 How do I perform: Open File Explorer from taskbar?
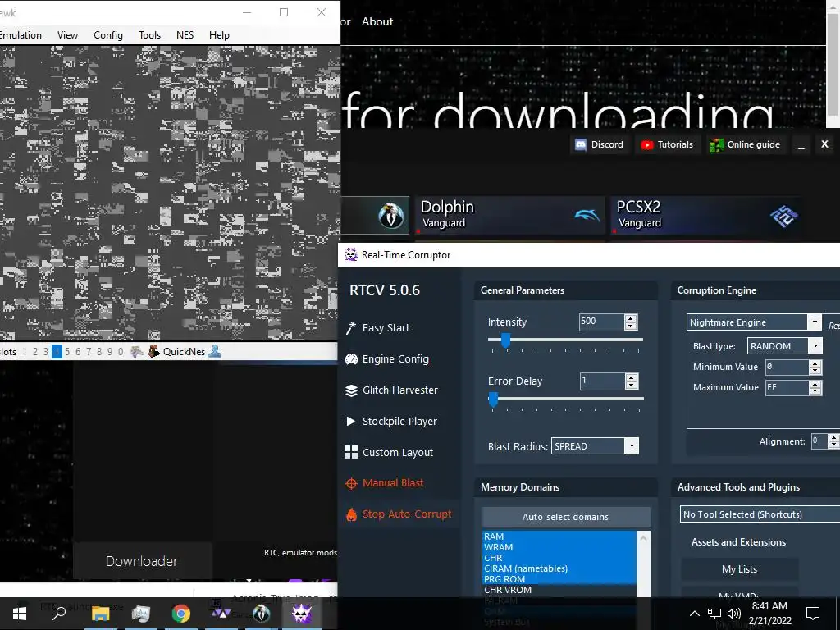(x=100, y=614)
